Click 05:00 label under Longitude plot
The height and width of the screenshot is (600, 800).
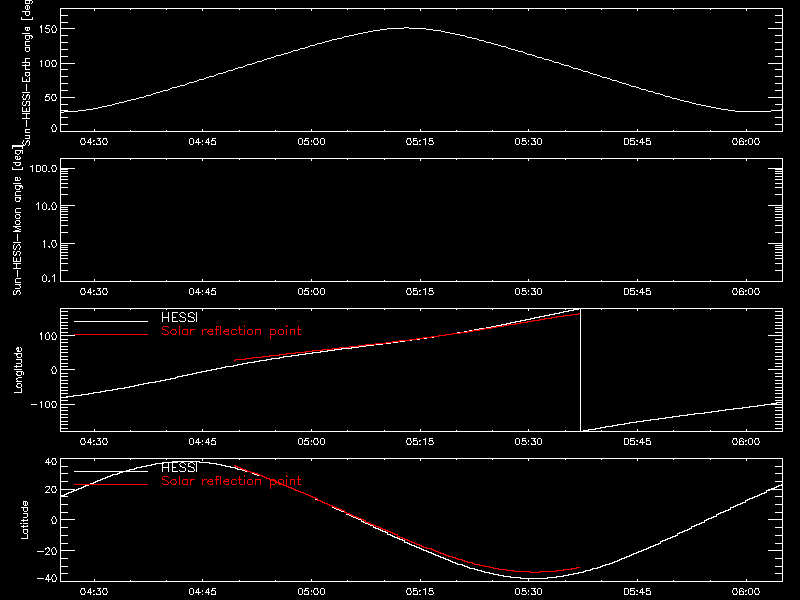click(x=311, y=442)
